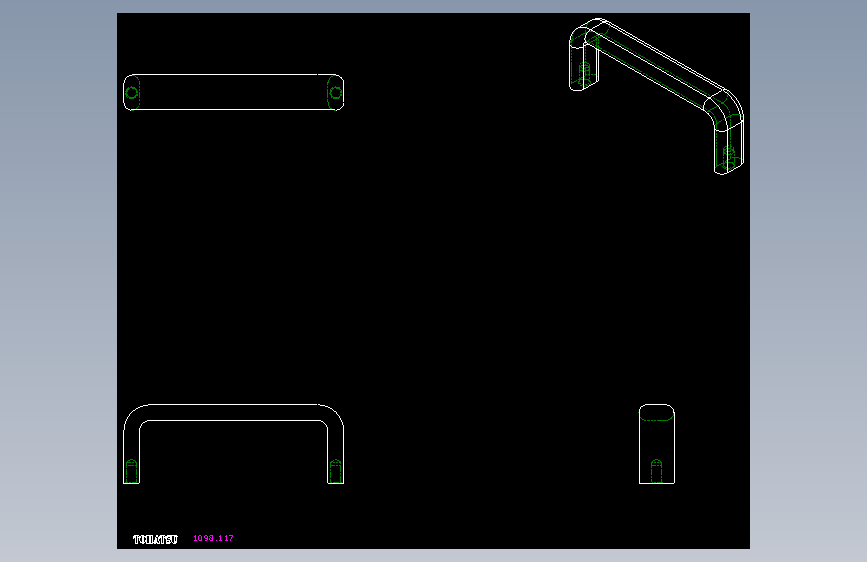Pick the isometric 3D handle view

pos(656,96)
